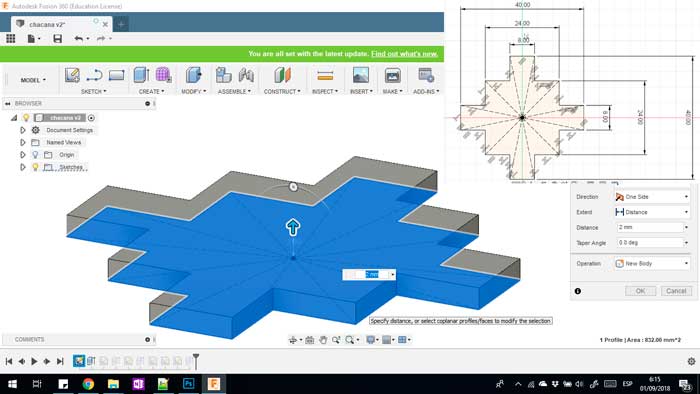Collapse the chacana v2 root node
Viewport: 700px width, 394px height.
pos(14,118)
